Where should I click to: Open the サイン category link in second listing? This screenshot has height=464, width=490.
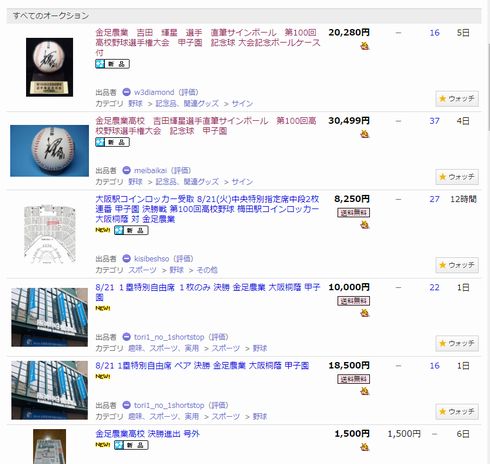pyautogui.click(x=242, y=182)
